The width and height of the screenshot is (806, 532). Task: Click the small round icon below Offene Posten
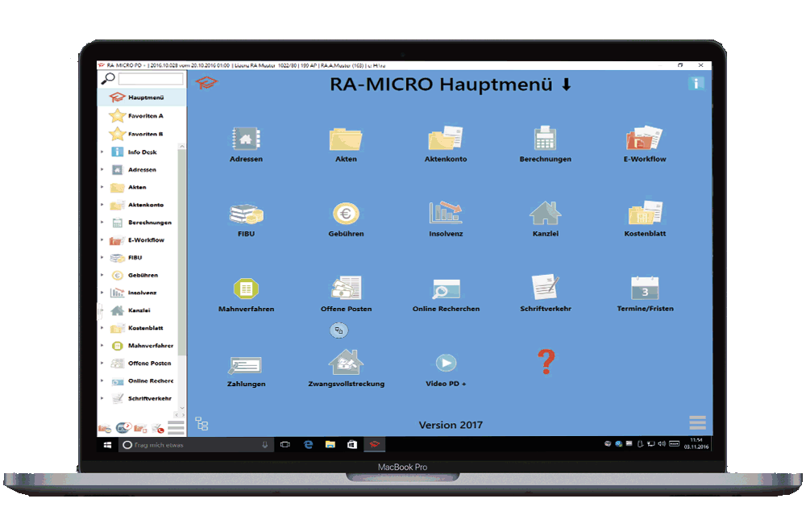pos(339,330)
